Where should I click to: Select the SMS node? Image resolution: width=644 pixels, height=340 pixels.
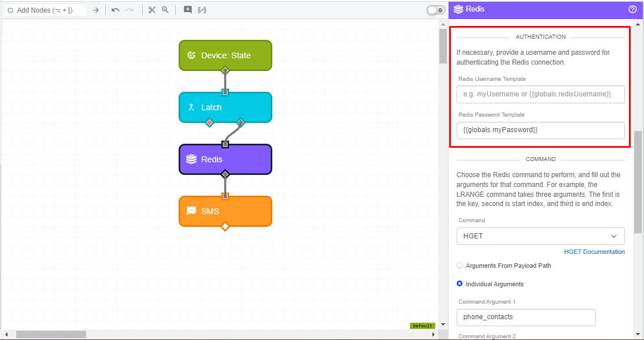(225, 211)
